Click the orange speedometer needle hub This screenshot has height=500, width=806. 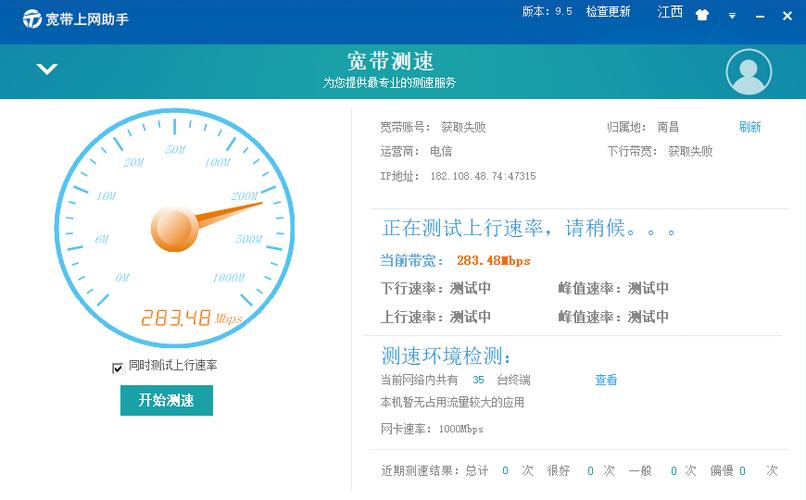tap(174, 229)
